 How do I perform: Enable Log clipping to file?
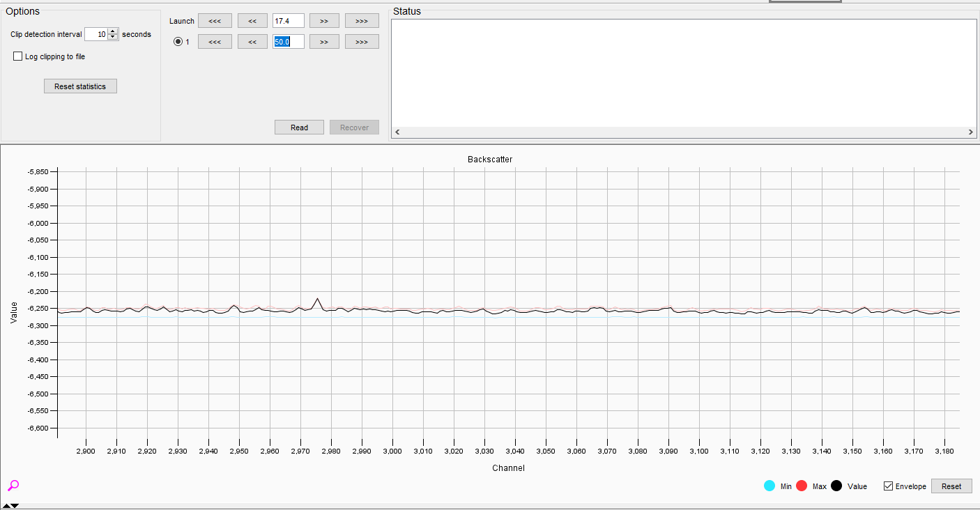point(17,56)
